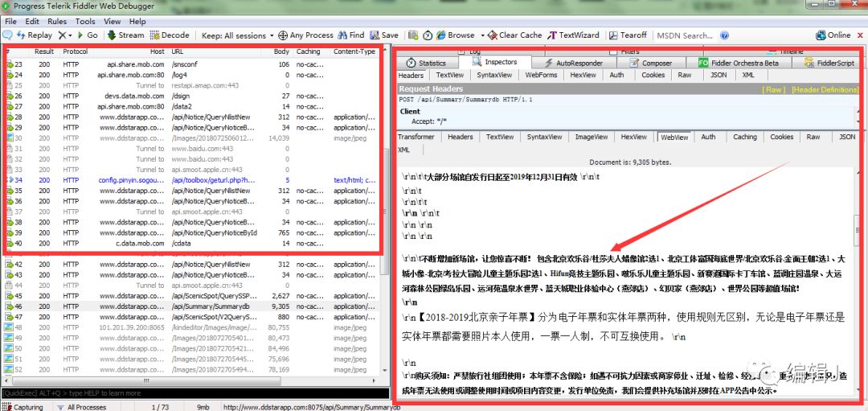This screenshot has height=411, width=868.
Task: Open Fiddler Orchestra Beta tab
Action: [x=739, y=64]
